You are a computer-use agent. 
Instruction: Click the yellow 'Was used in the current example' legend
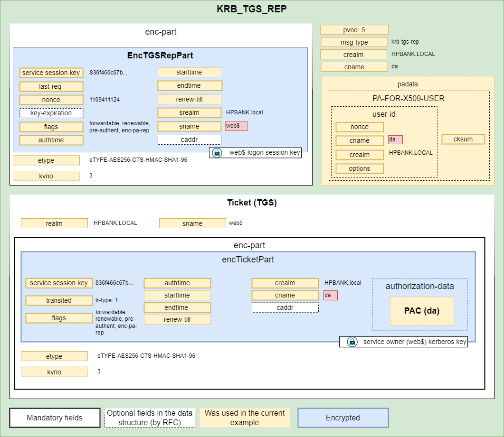point(245,418)
